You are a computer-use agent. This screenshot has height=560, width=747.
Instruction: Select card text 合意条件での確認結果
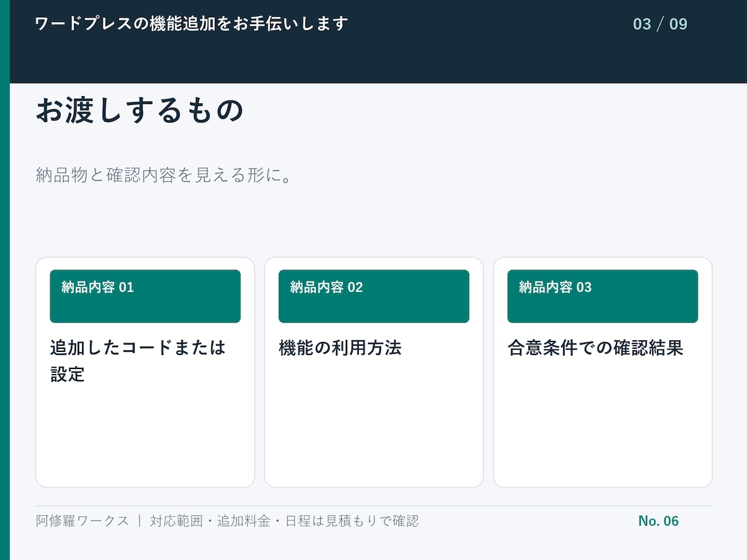coord(595,348)
